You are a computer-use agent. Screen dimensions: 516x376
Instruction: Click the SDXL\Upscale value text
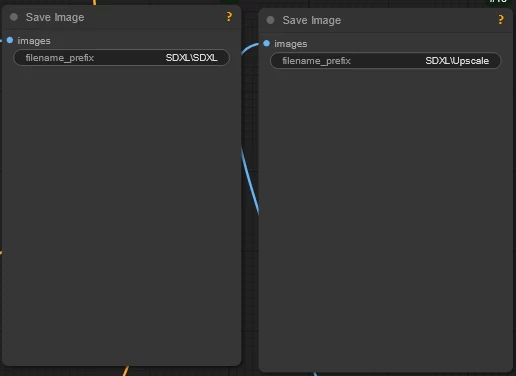pos(457,61)
